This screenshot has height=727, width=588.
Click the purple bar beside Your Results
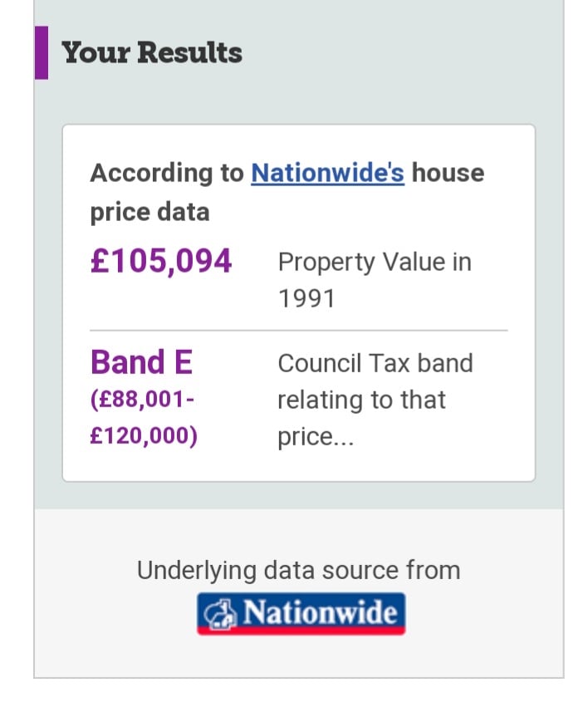42,52
